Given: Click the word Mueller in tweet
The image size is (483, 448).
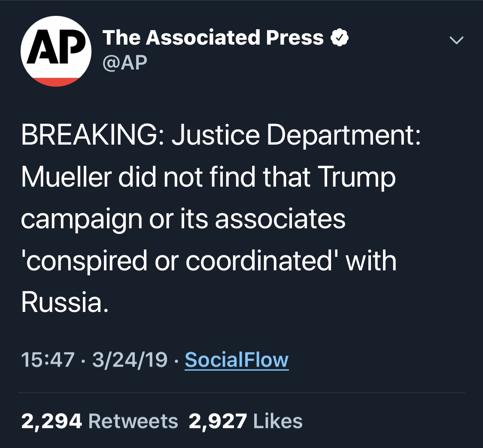Looking at the screenshot, I should coord(66,177).
